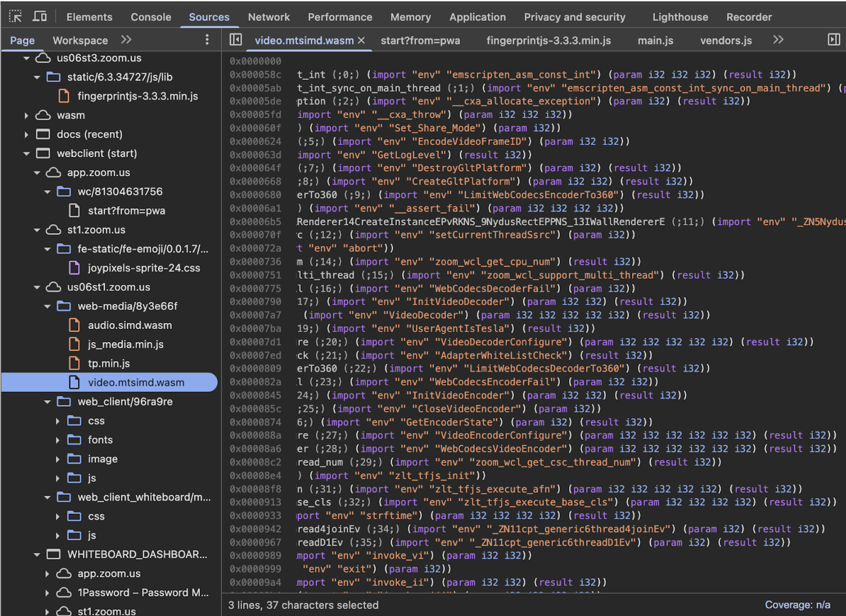Collapse the us06st3.zoom.us domain

click(x=26, y=58)
